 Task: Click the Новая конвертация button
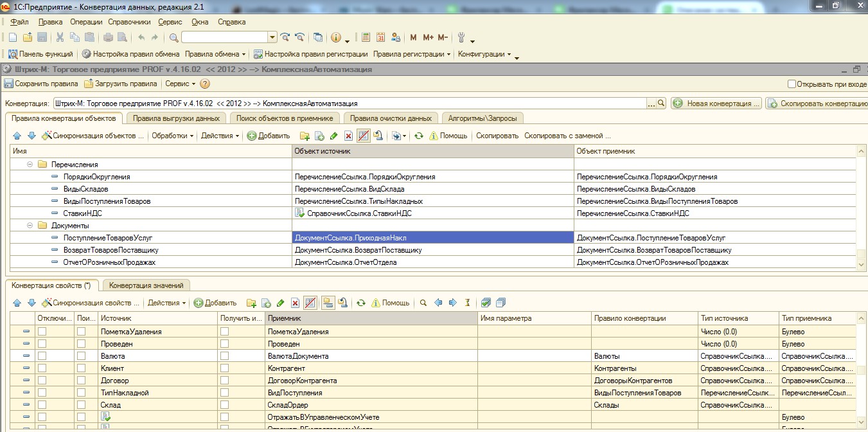tap(716, 103)
